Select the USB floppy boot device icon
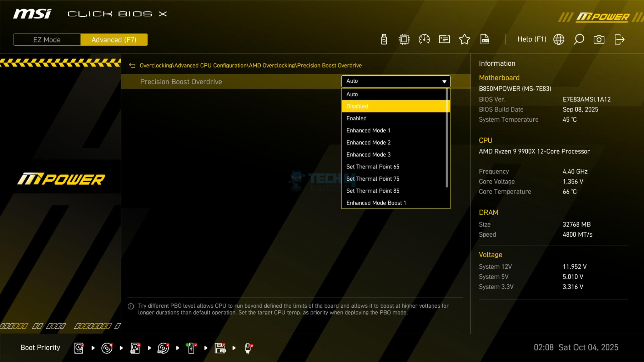 (220, 348)
